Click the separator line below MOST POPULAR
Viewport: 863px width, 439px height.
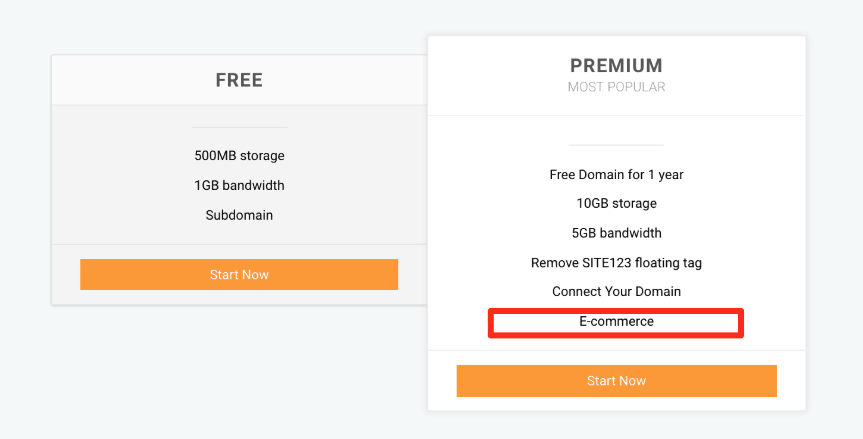pos(616,116)
